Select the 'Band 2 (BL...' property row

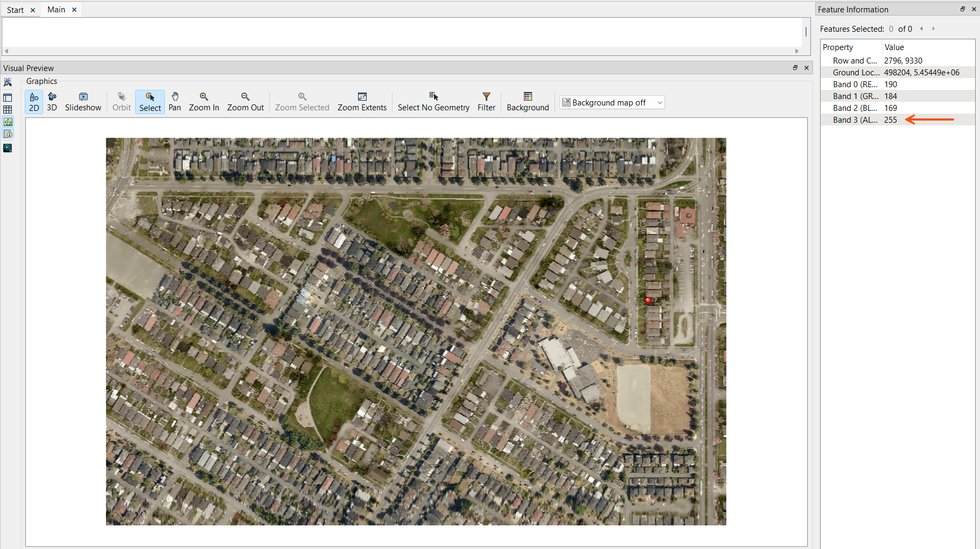point(898,108)
